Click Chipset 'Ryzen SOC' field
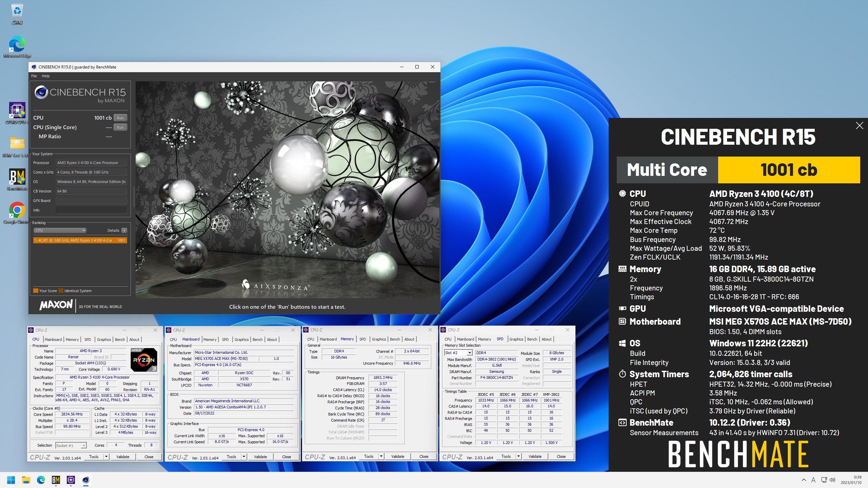The image size is (868, 488). (x=244, y=373)
